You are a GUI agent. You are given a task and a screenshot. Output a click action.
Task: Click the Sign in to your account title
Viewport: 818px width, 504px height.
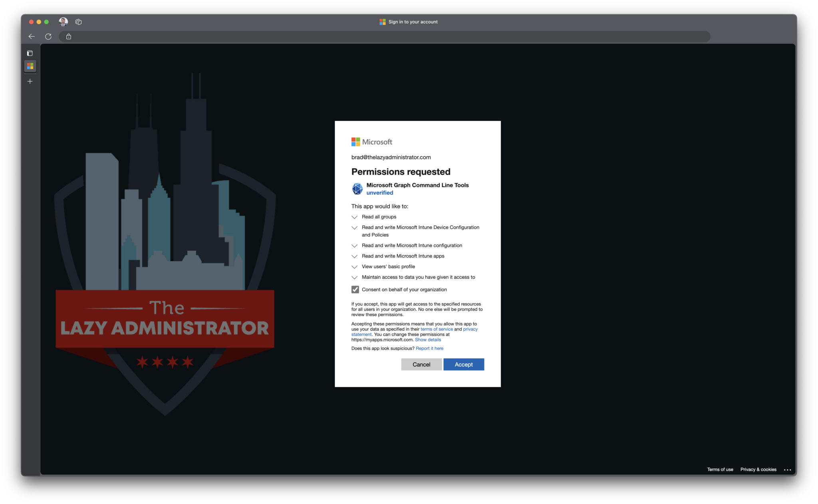(x=413, y=22)
